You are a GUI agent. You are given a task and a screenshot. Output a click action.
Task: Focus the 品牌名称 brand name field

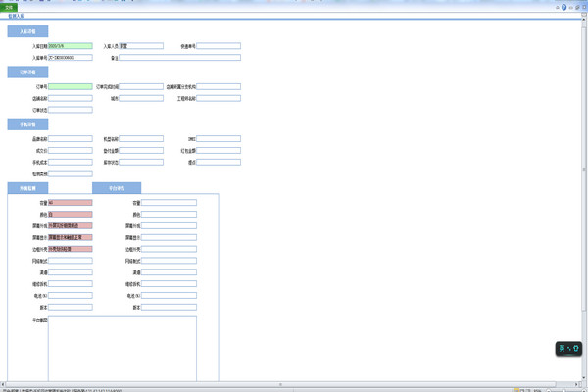[x=71, y=139]
